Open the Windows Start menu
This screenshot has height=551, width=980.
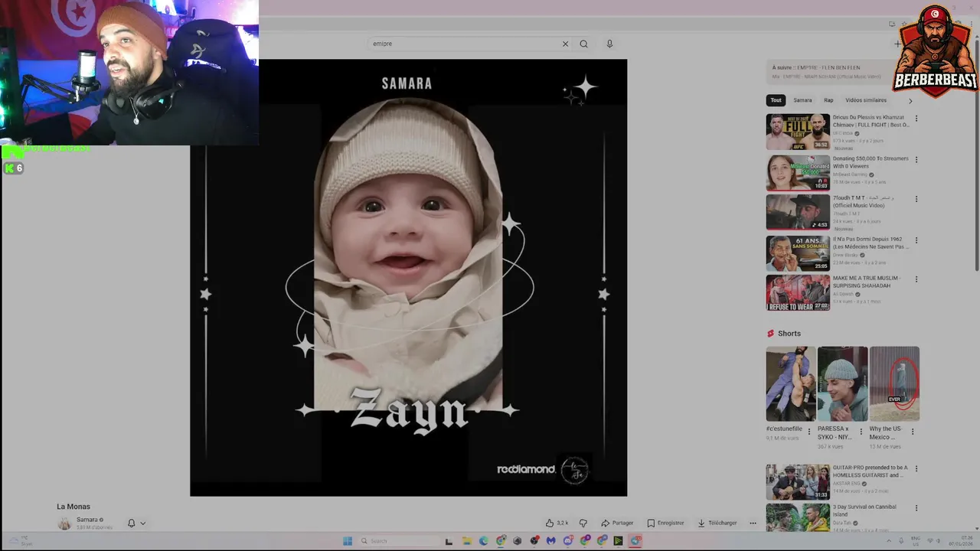347,541
